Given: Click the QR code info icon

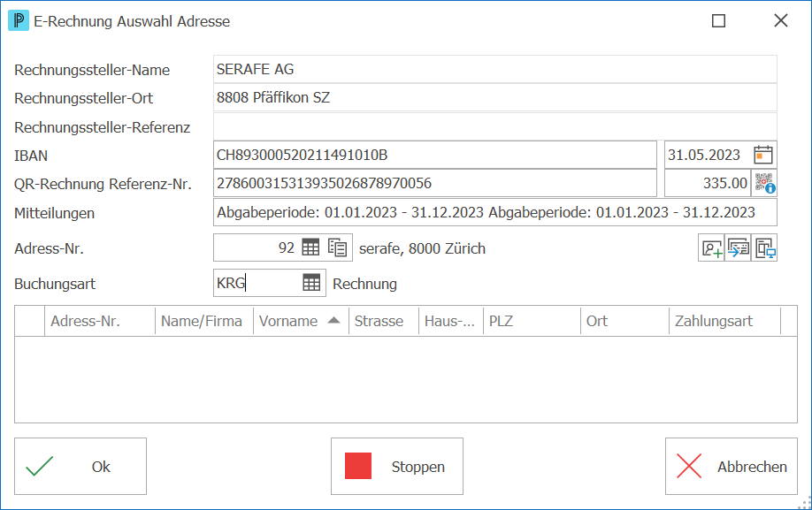Looking at the screenshot, I should 764,183.
